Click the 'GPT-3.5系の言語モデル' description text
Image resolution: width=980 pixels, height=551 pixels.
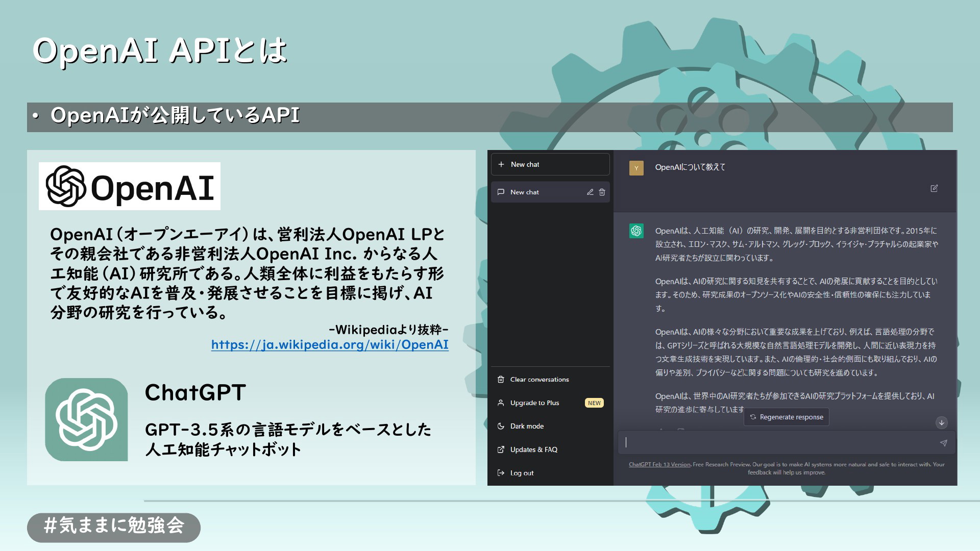click(288, 439)
